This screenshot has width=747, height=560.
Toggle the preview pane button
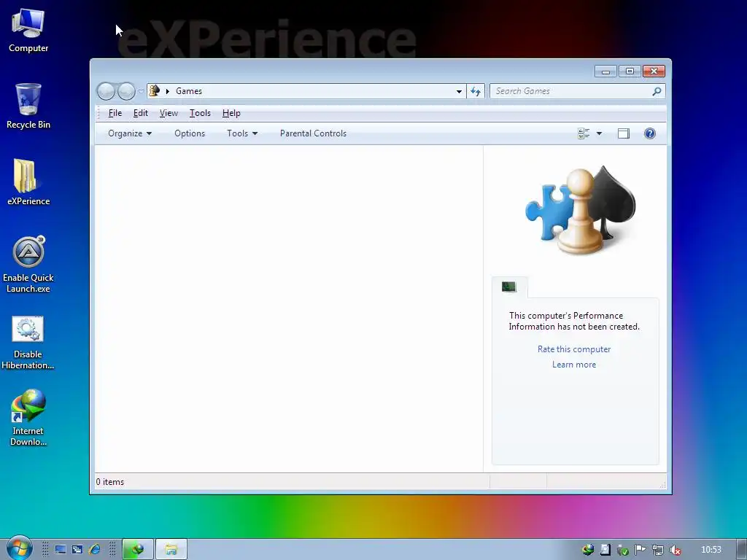click(x=624, y=134)
